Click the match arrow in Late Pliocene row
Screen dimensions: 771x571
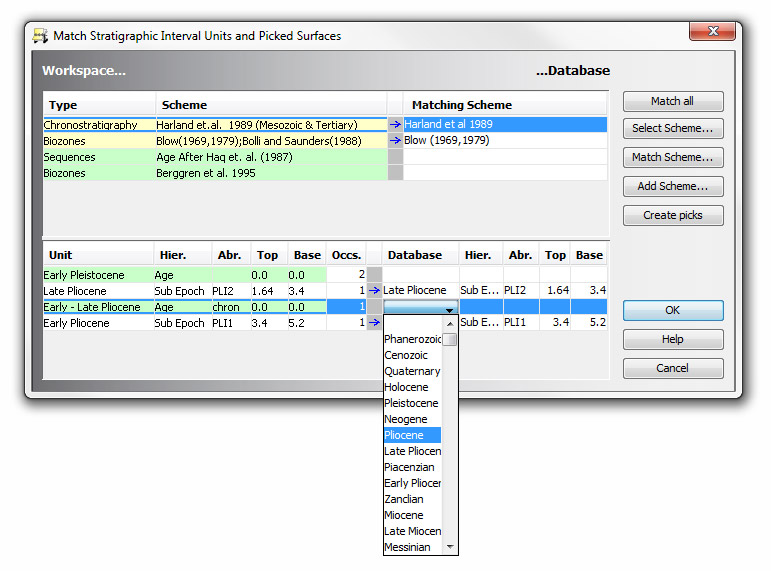(x=374, y=291)
